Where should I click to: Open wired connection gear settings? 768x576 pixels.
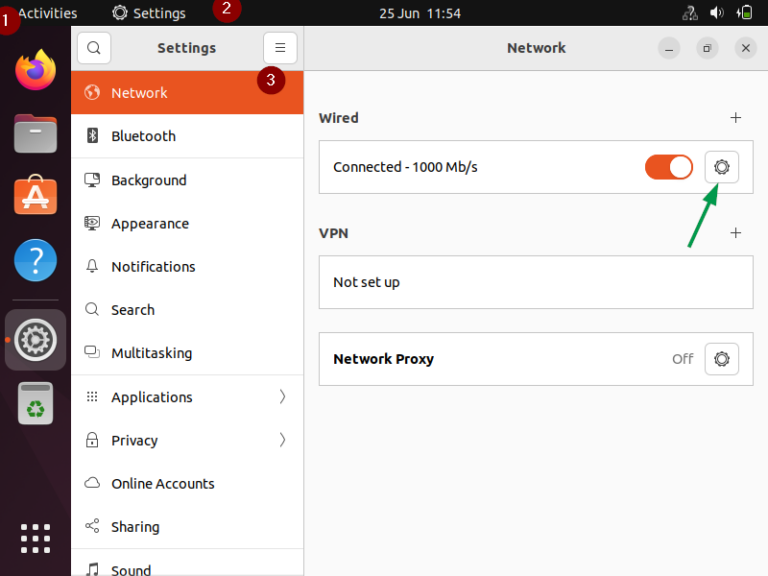point(721,167)
